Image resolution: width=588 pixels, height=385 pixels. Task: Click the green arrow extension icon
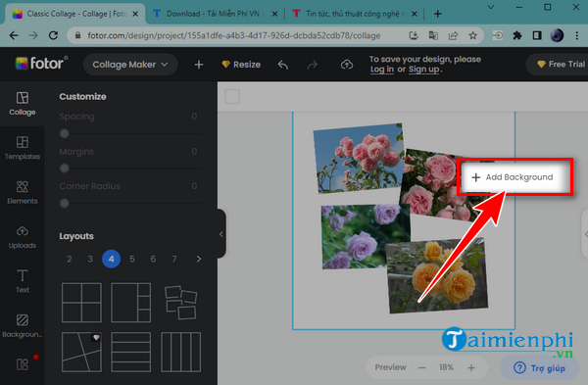point(498,35)
